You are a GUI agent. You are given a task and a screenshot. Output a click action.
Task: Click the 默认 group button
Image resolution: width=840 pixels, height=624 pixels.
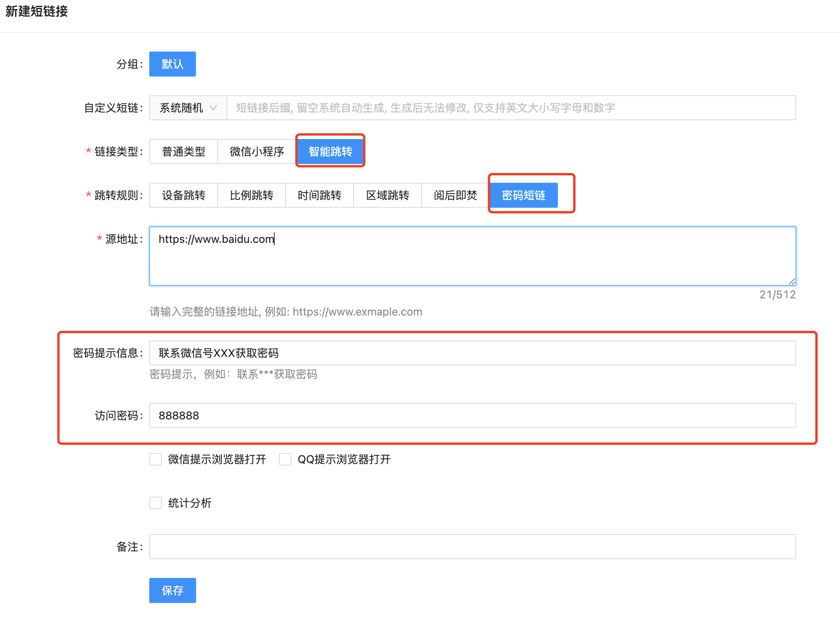click(172, 64)
